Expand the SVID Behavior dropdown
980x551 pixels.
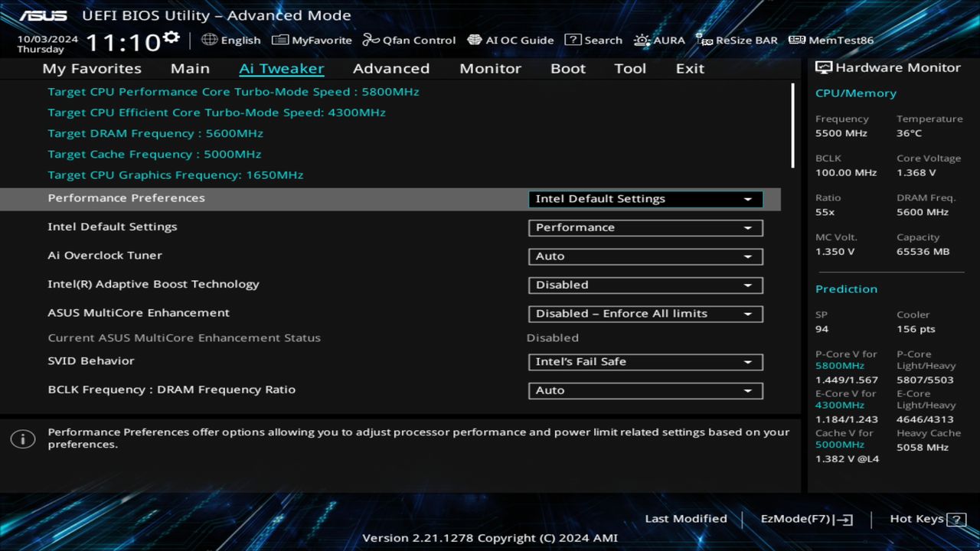click(645, 362)
